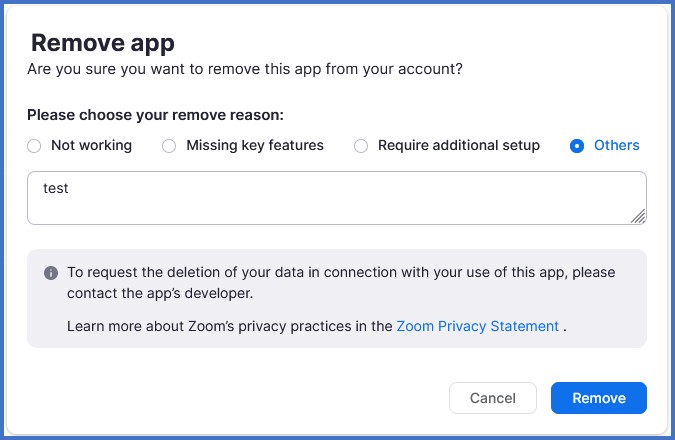The height and width of the screenshot is (440, 675).
Task: Click the "Remove app" dialog heading
Action: [103, 43]
